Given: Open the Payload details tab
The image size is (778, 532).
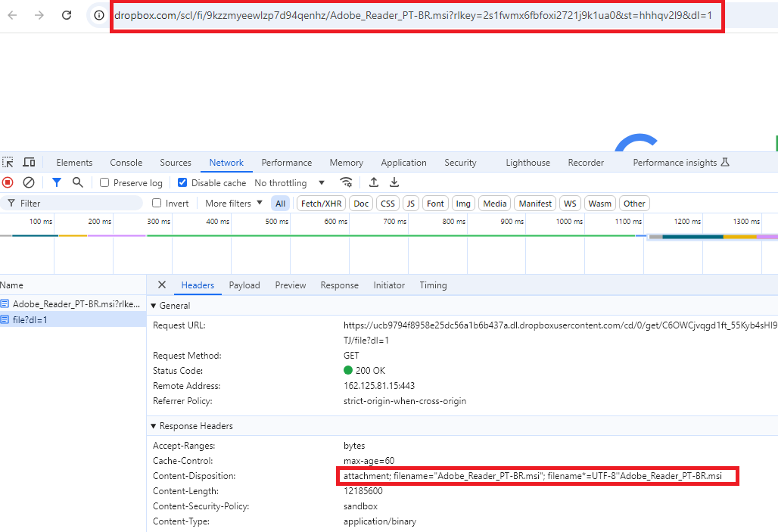Looking at the screenshot, I should pyautogui.click(x=244, y=285).
